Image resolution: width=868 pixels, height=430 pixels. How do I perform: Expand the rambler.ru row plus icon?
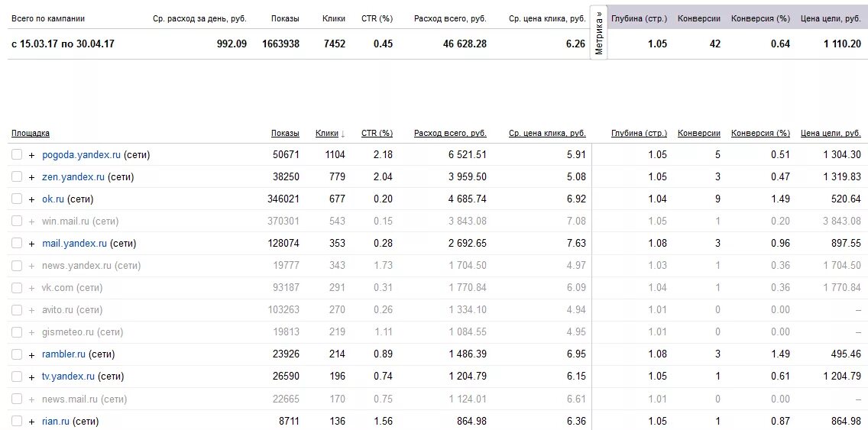point(31,354)
